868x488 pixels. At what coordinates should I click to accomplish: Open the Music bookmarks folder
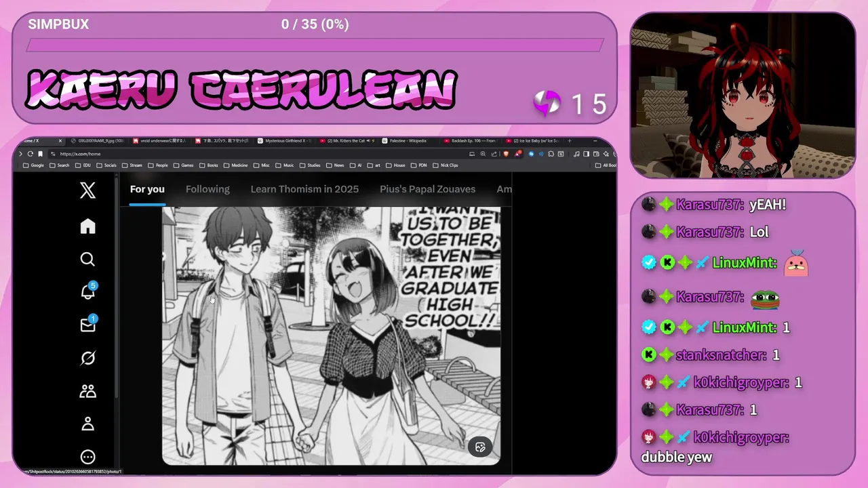pos(284,165)
